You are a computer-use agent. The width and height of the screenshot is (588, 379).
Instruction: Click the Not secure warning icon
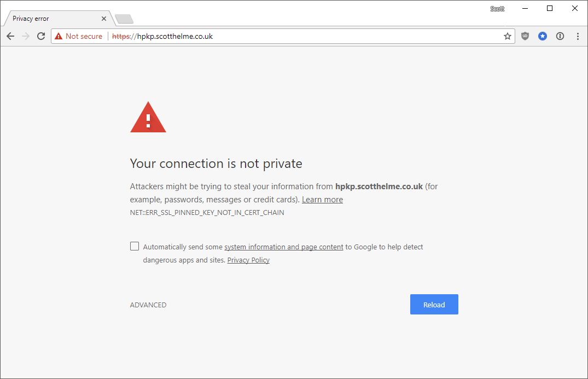tap(59, 36)
